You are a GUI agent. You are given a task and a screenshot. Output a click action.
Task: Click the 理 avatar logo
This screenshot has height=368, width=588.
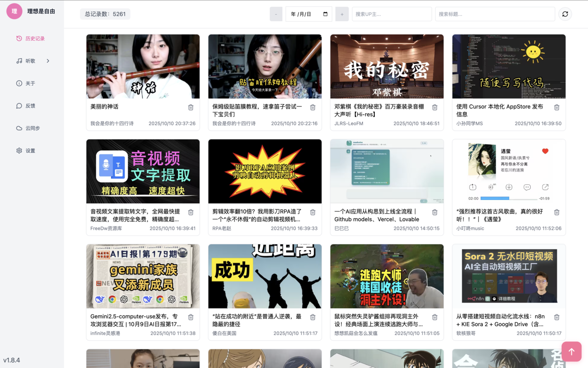(14, 11)
